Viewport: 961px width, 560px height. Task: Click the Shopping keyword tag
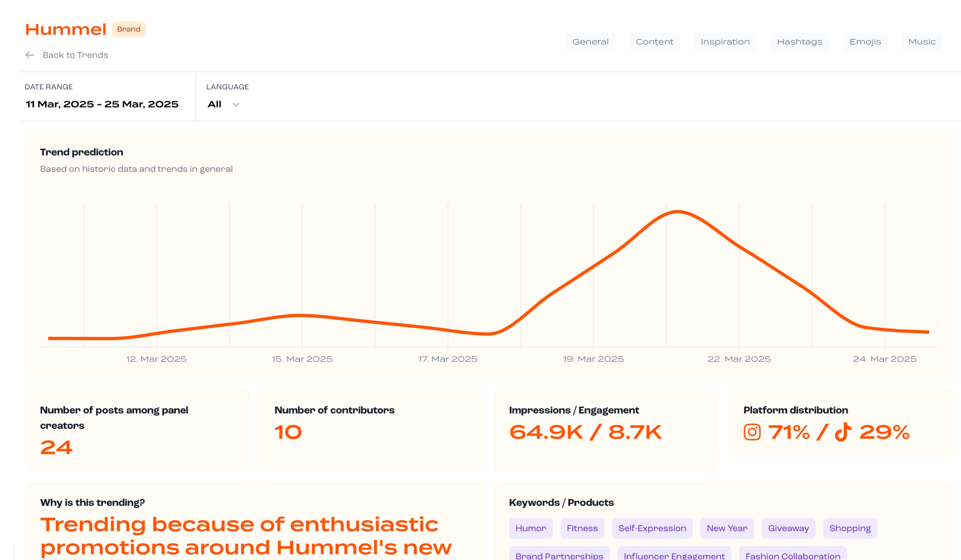[850, 528]
